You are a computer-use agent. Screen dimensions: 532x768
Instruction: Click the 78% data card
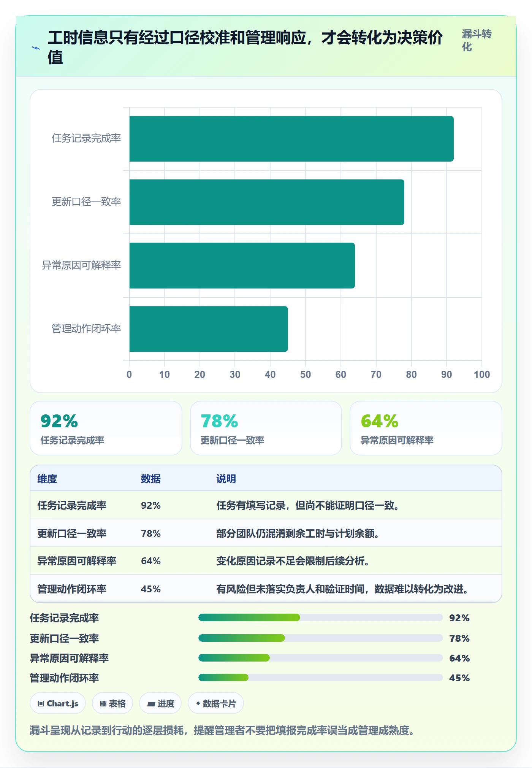266,428
